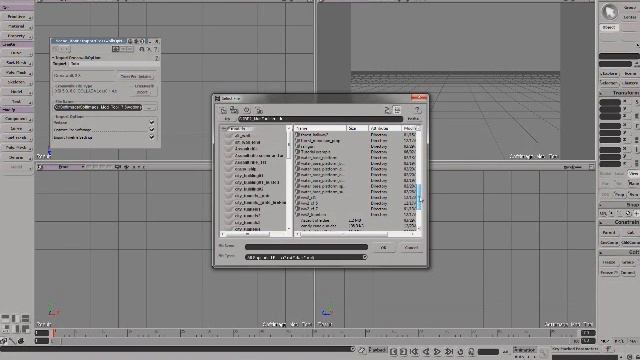Click the path field in file dialog

[x=320, y=119]
